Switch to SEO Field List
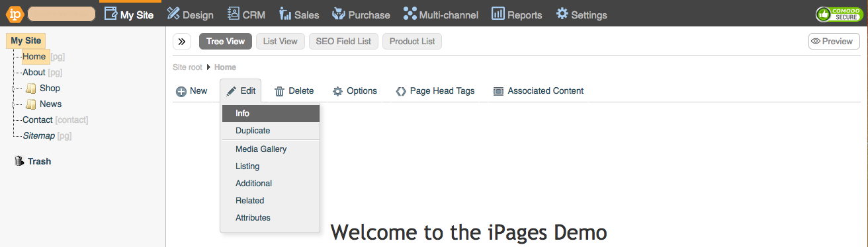Image resolution: width=868 pixels, height=247 pixels. [343, 41]
